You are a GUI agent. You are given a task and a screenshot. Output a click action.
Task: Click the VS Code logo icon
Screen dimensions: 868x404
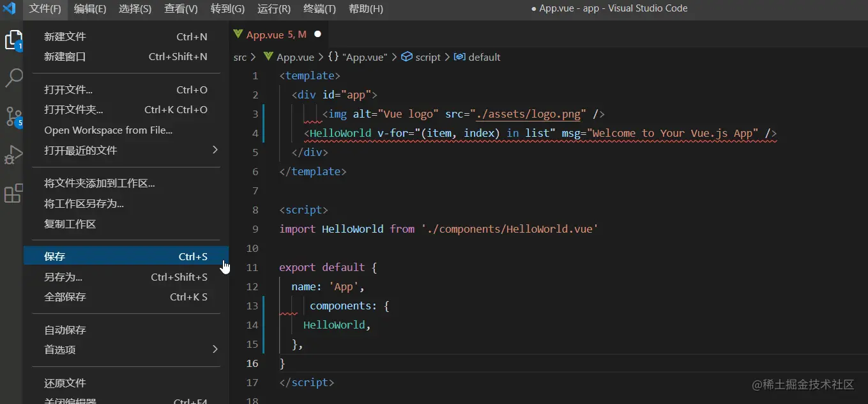(x=9, y=8)
